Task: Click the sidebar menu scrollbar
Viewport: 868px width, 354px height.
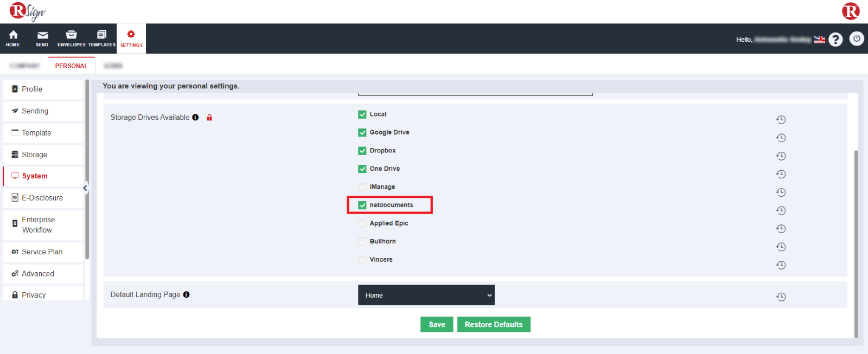Action: click(87, 169)
